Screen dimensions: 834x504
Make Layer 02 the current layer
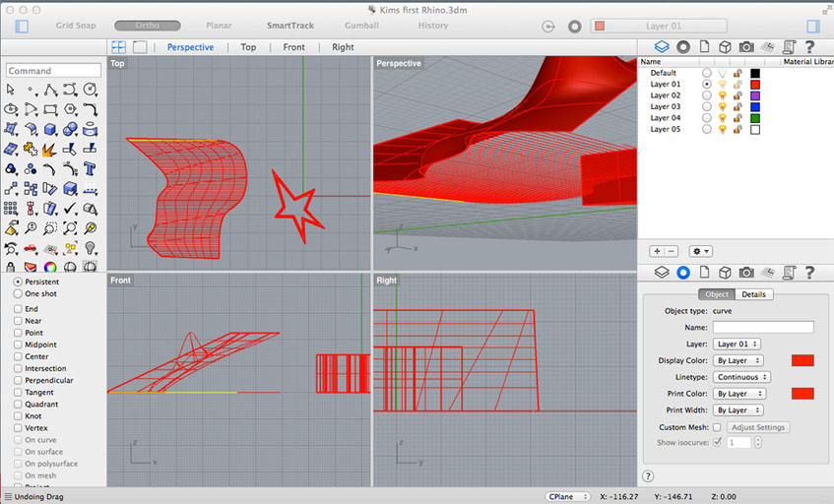click(707, 95)
